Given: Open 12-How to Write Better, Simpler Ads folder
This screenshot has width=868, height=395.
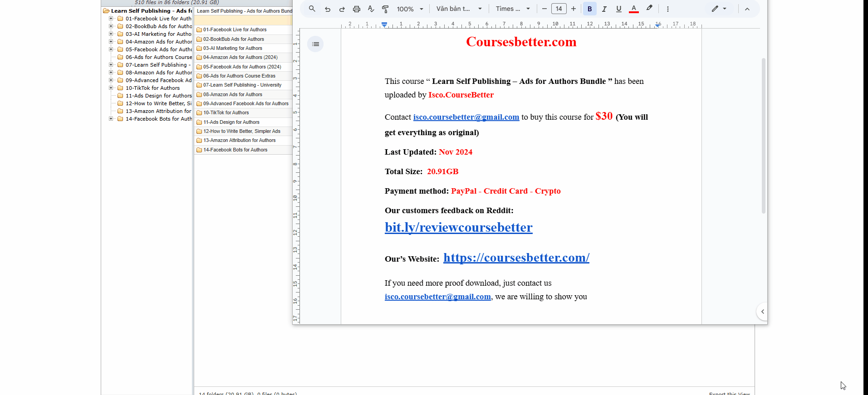Looking at the screenshot, I should (x=242, y=132).
